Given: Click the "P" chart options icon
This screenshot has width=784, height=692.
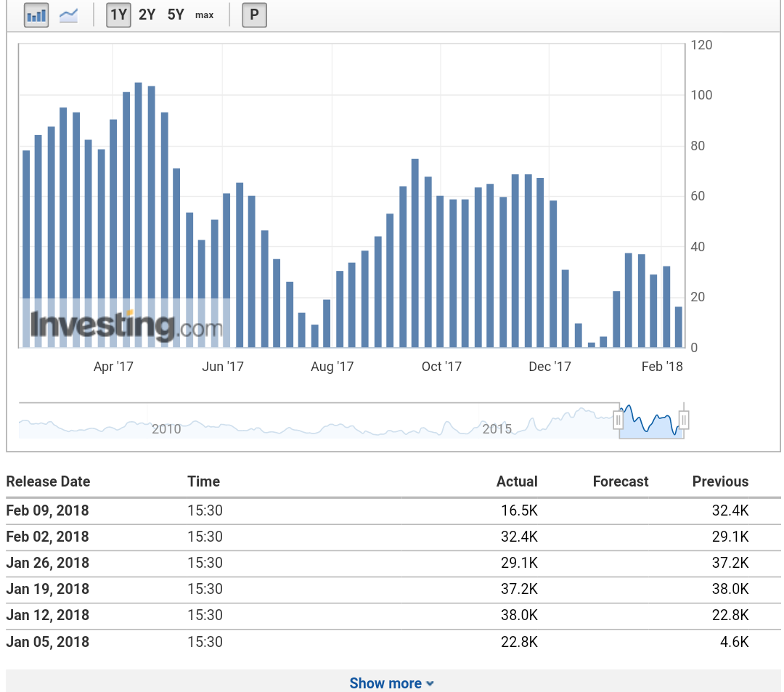Looking at the screenshot, I should tap(253, 15).
